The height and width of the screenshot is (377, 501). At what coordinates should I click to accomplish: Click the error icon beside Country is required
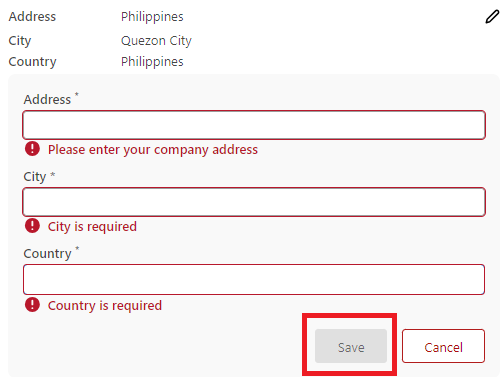click(x=32, y=305)
